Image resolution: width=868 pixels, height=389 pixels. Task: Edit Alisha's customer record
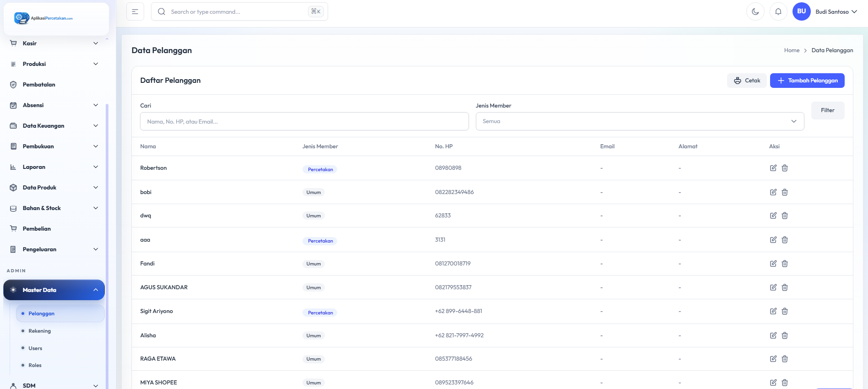pos(773,335)
